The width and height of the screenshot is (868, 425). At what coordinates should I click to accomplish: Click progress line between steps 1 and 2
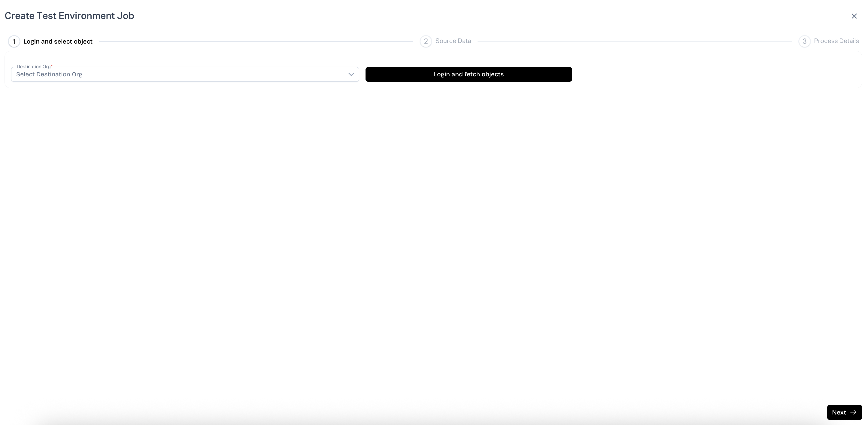click(256, 41)
